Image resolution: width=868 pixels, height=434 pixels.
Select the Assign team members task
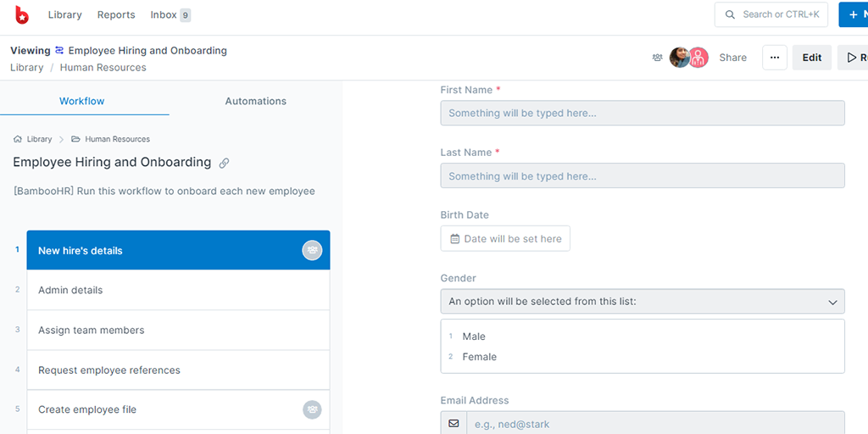tap(178, 330)
